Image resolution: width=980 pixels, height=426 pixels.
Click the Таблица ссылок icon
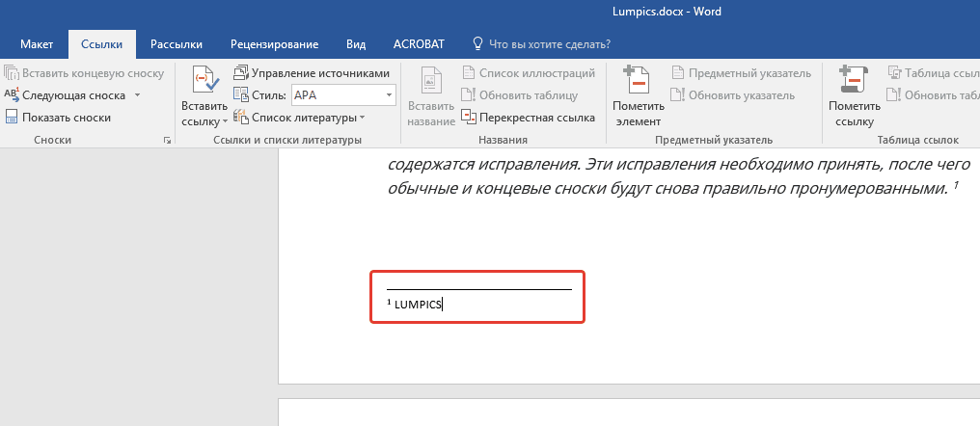pos(894,73)
